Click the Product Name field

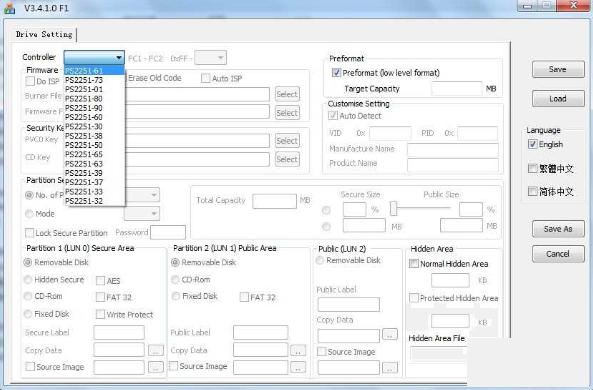click(x=452, y=165)
